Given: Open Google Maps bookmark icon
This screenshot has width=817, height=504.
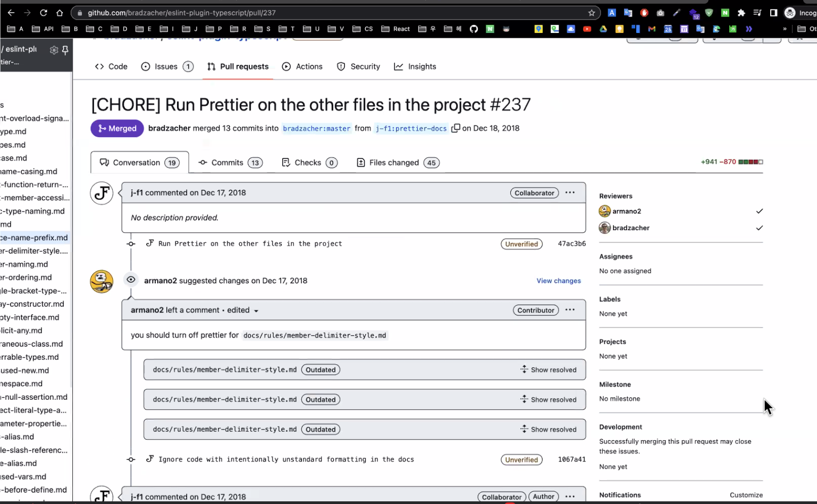Looking at the screenshot, I should 538,29.
